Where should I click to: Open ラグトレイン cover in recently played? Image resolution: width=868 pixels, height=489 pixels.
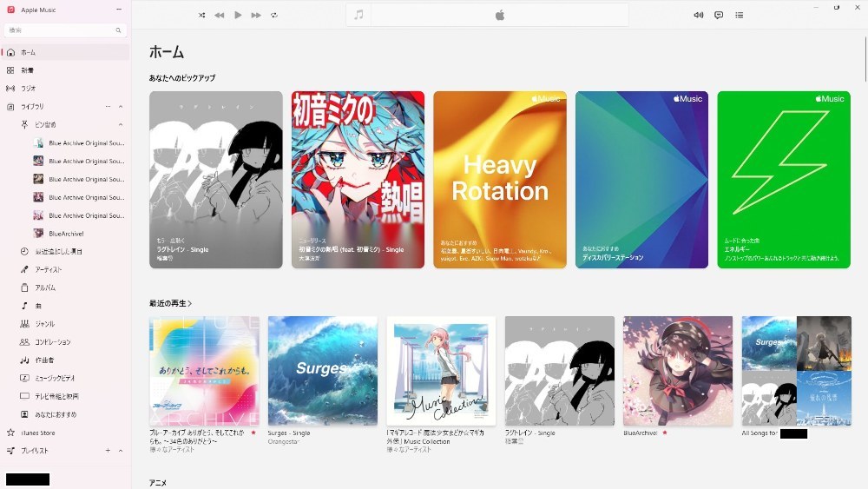coord(560,371)
